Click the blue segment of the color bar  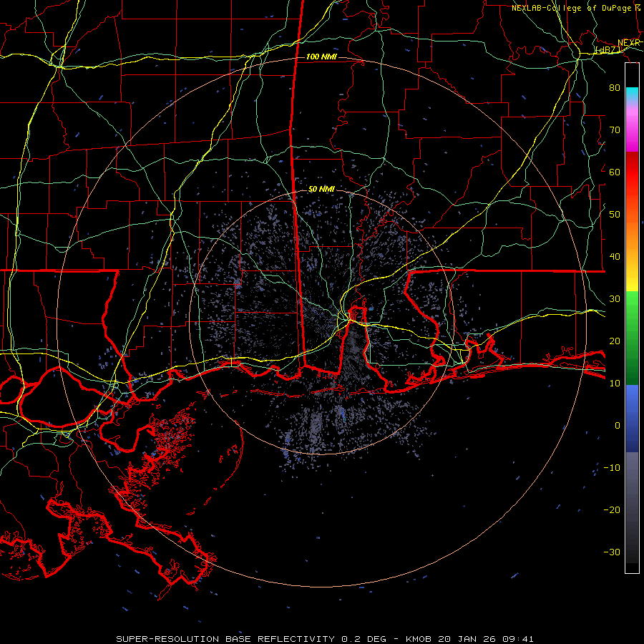point(632,418)
